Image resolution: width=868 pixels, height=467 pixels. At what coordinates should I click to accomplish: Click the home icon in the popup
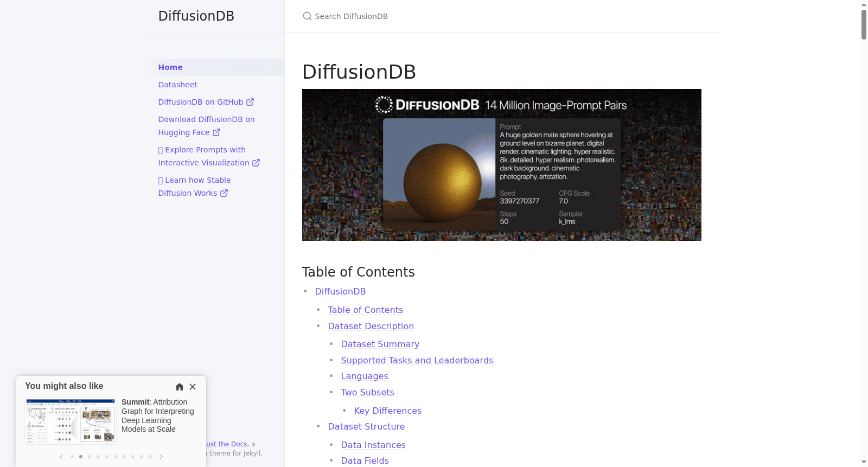180,387
